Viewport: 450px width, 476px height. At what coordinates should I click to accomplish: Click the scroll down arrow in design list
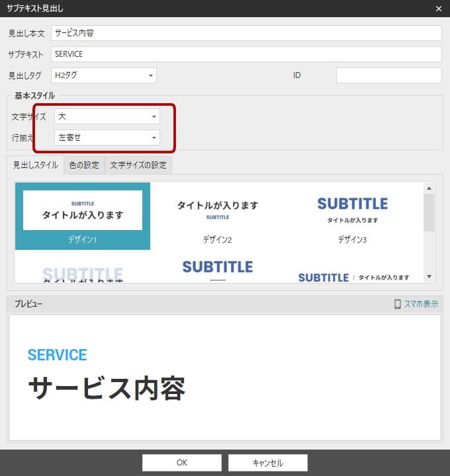click(x=429, y=277)
